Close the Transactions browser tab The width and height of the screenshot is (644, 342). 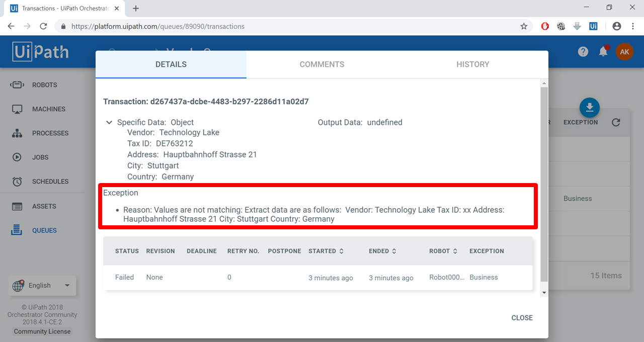point(117,9)
